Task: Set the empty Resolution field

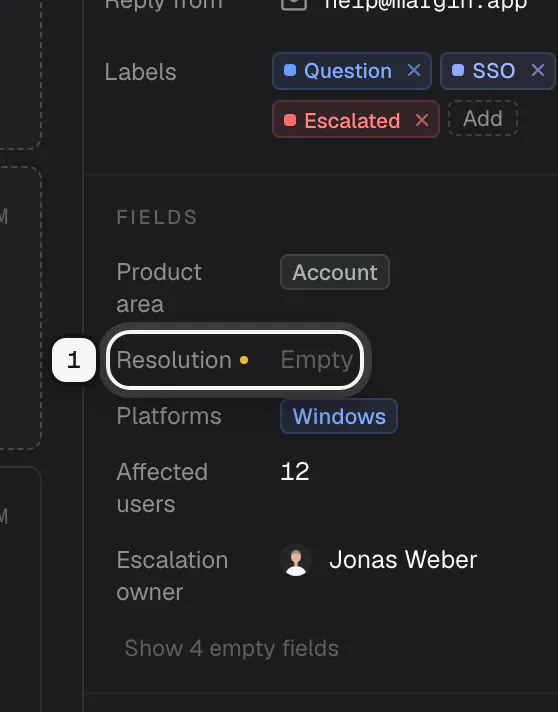Action: (x=316, y=360)
